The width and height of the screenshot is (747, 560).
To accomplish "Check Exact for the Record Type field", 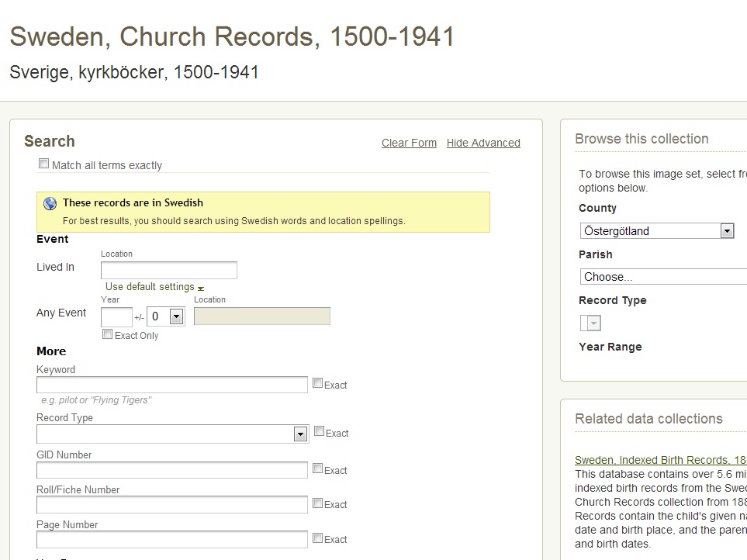I will 317,430.
